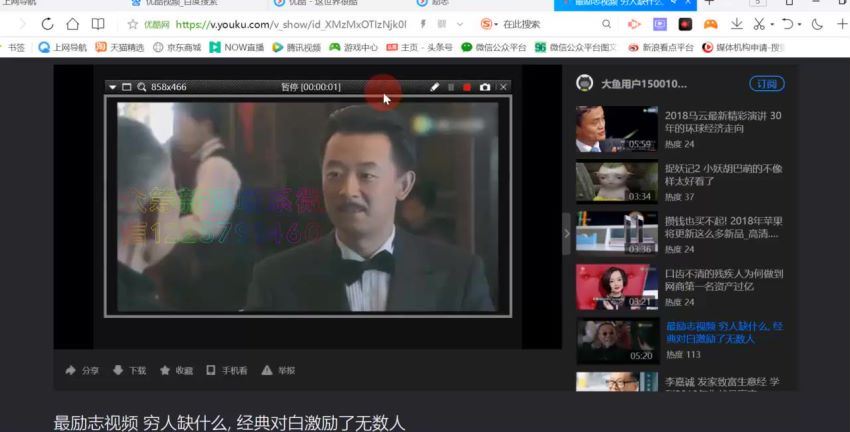Star this page as a favorite

pos(132,24)
